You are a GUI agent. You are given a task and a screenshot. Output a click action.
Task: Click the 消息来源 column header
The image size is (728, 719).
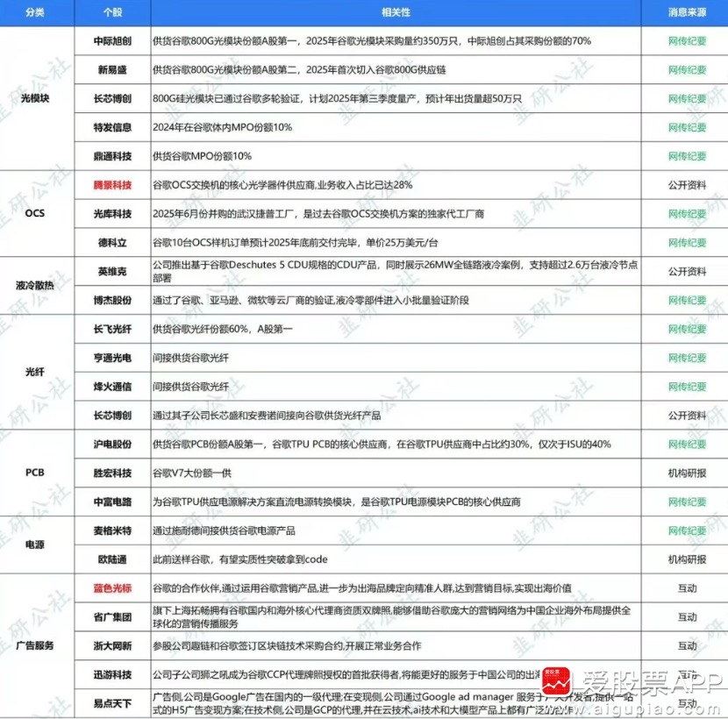687,12
